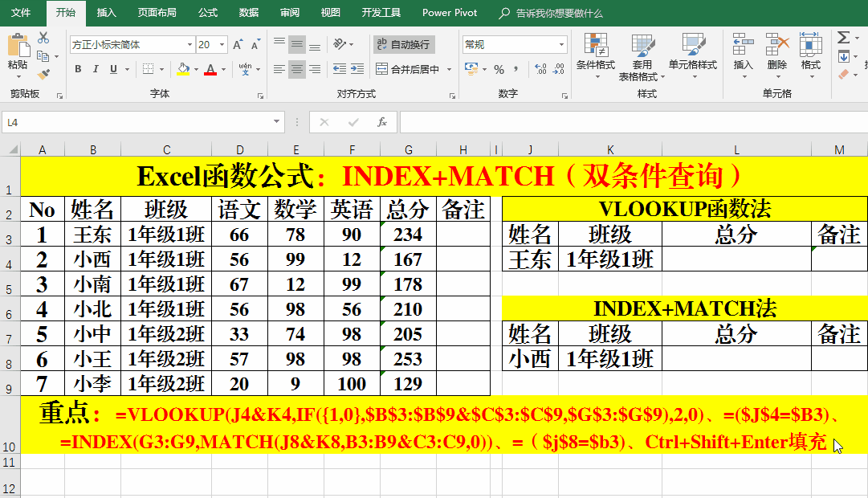Click the Insert cells (插入) button
This screenshot has width=868, height=498.
743,56
